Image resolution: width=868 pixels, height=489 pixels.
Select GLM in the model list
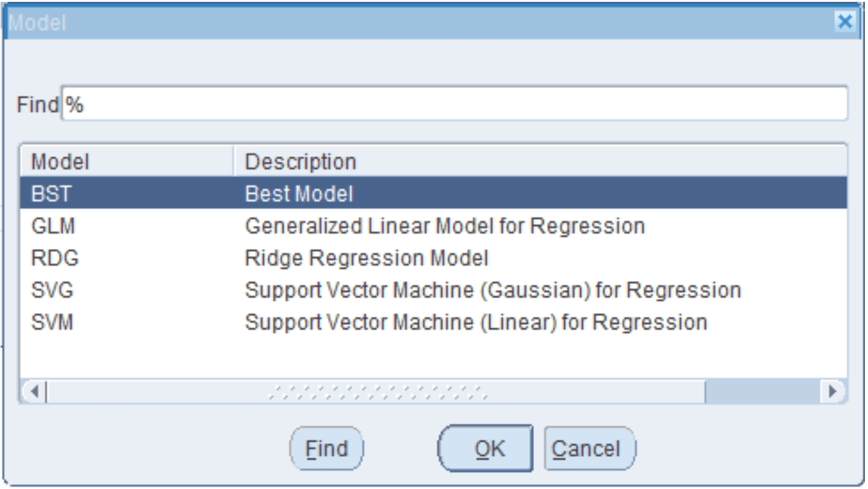tap(53, 227)
